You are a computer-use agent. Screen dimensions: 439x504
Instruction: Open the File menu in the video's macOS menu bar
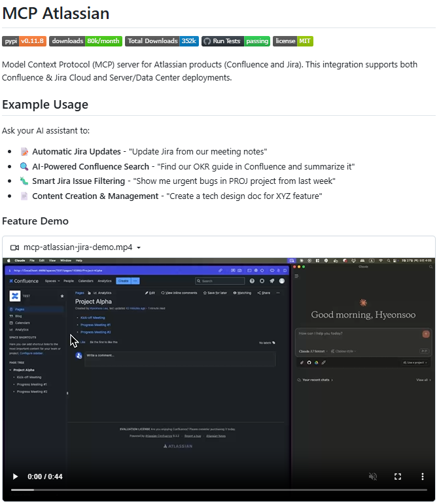[32, 261]
